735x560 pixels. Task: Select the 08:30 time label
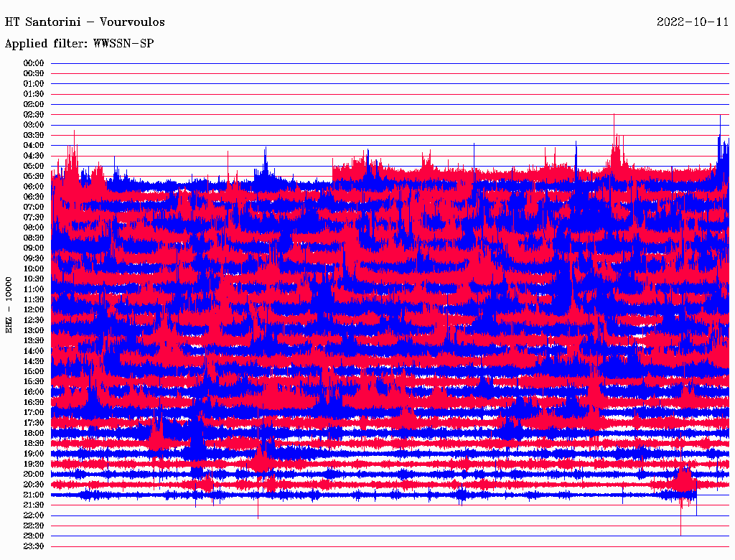(x=34, y=238)
